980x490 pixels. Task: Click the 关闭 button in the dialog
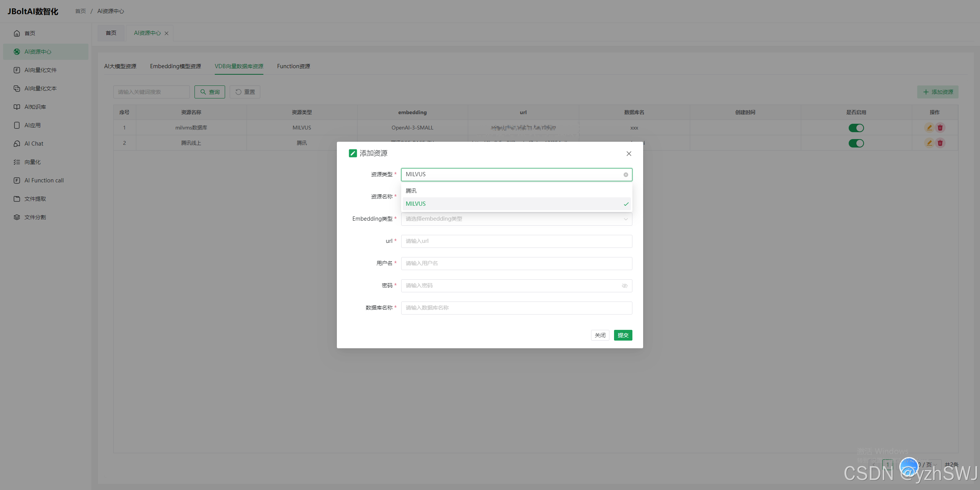coord(600,335)
